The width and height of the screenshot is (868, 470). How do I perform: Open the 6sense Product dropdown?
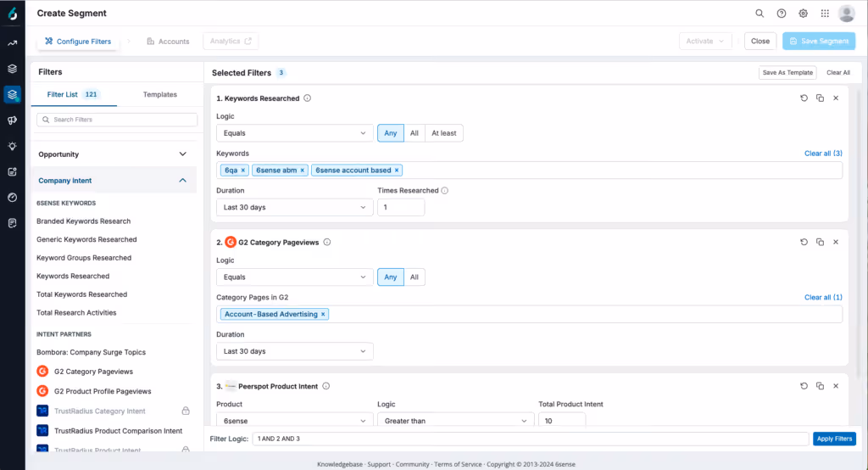tap(294, 421)
